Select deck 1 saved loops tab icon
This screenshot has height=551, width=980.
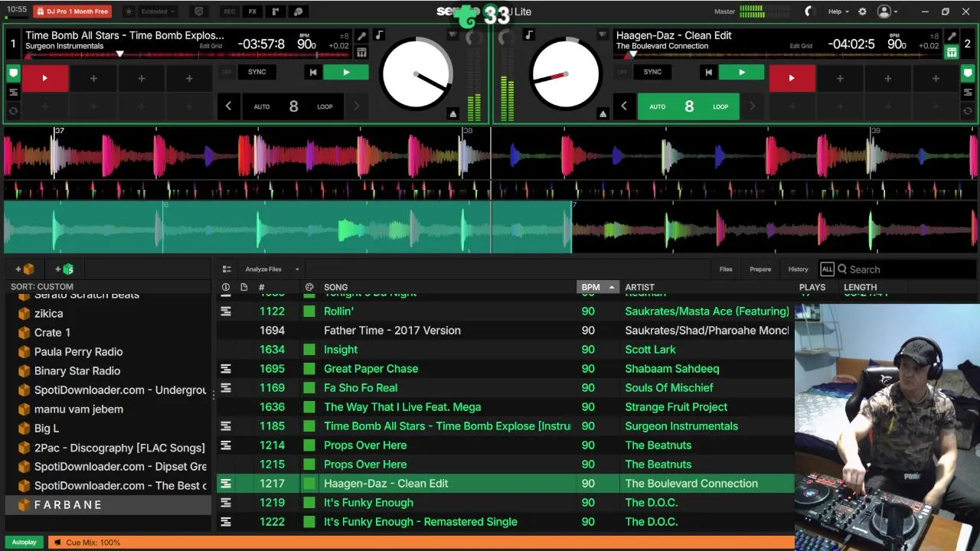click(13, 111)
